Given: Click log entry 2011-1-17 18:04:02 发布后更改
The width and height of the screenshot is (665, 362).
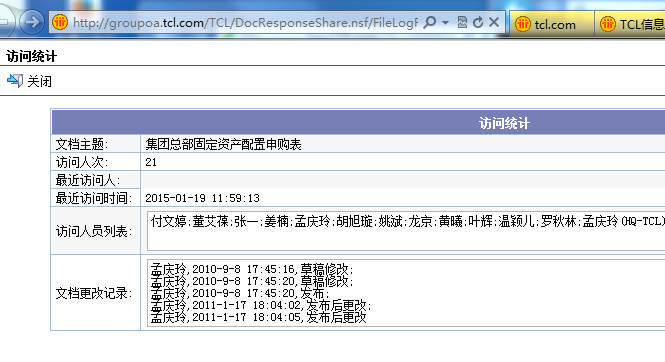Looking at the screenshot, I should pyautogui.click(x=261, y=305).
